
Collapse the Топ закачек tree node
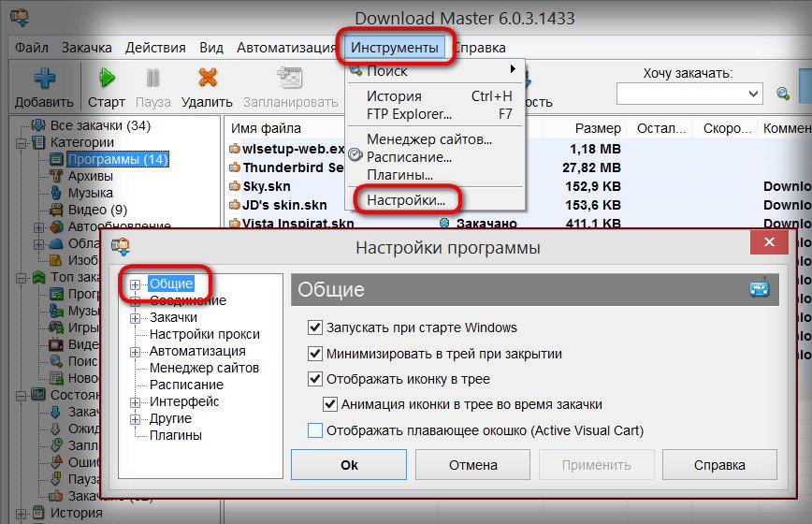(22, 278)
